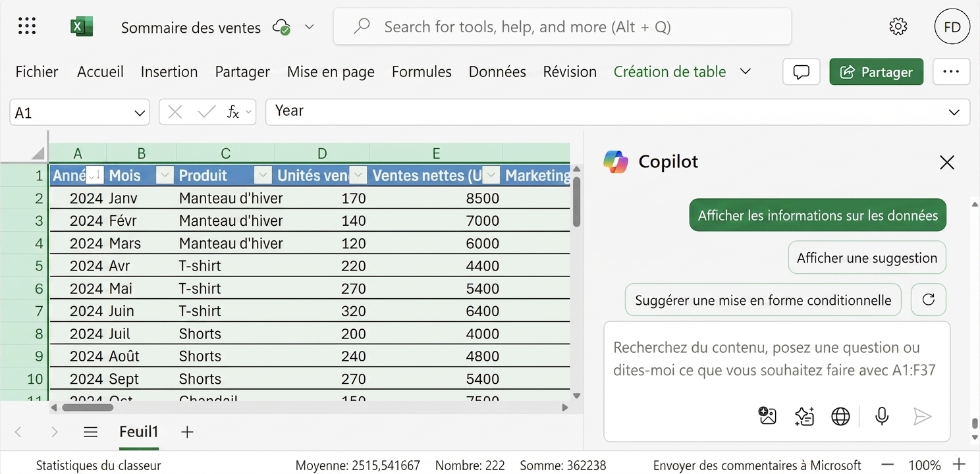Zoom in with the plus button
980x474 pixels.
(x=960, y=465)
